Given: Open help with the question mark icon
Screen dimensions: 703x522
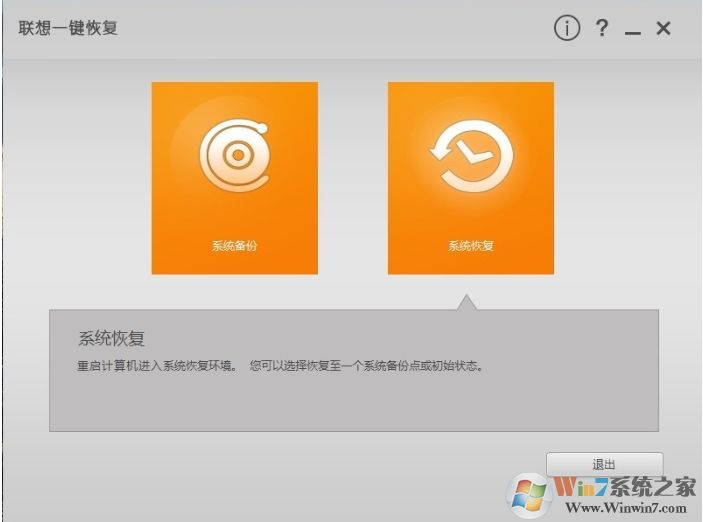Looking at the screenshot, I should pos(602,28).
